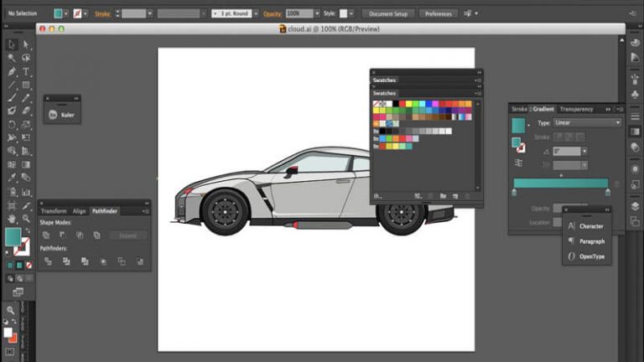Open Pathfinder panel flyout menu

coord(145,211)
